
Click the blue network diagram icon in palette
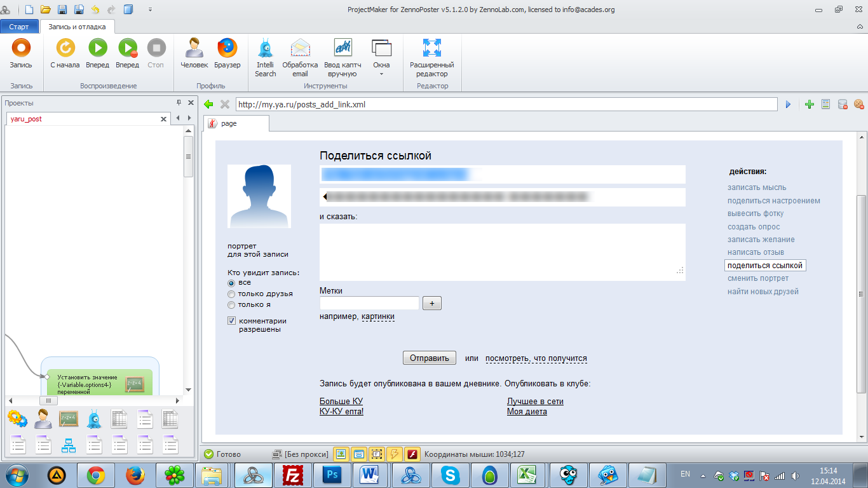(69, 445)
